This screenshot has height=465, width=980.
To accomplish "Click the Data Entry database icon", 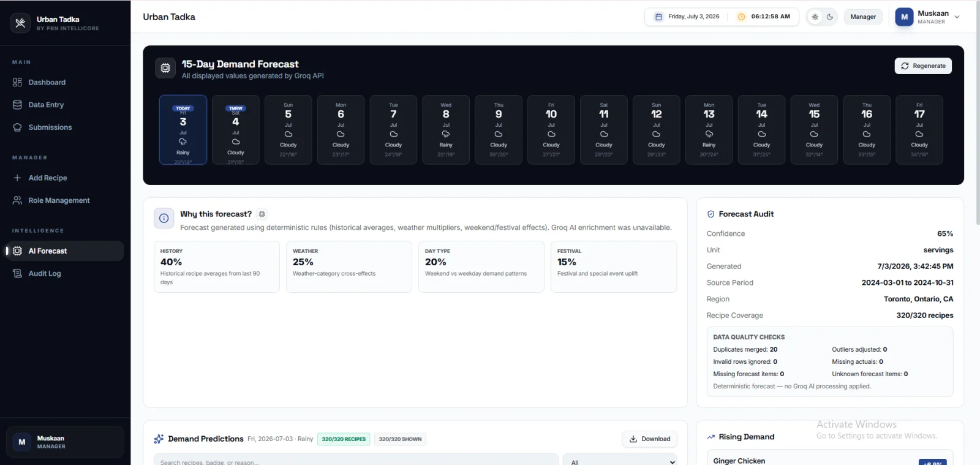I will (x=17, y=105).
